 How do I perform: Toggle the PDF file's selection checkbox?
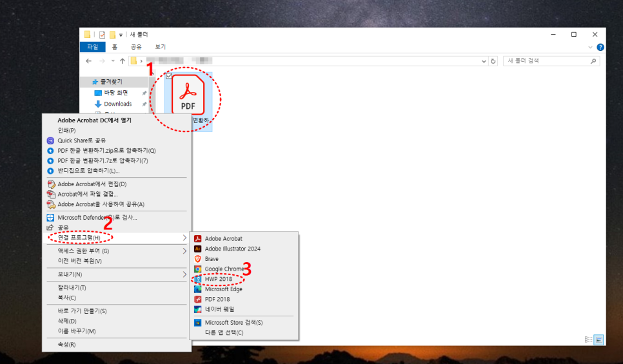click(x=169, y=76)
